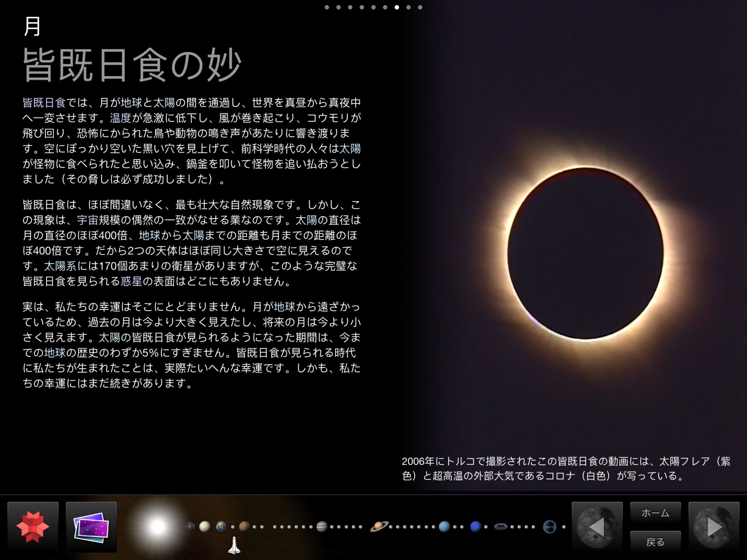Select Mars in the planet strip
The height and width of the screenshot is (560, 747).
click(x=244, y=526)
